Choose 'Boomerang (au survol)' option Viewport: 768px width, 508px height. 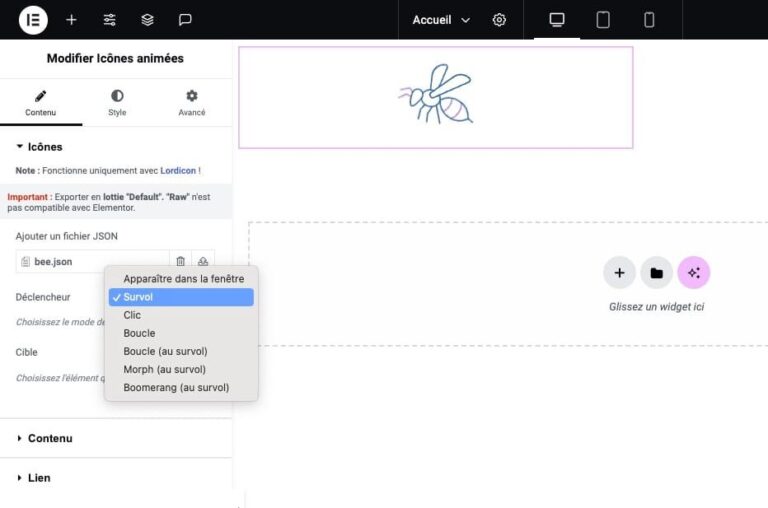click(x=181, y=387)
